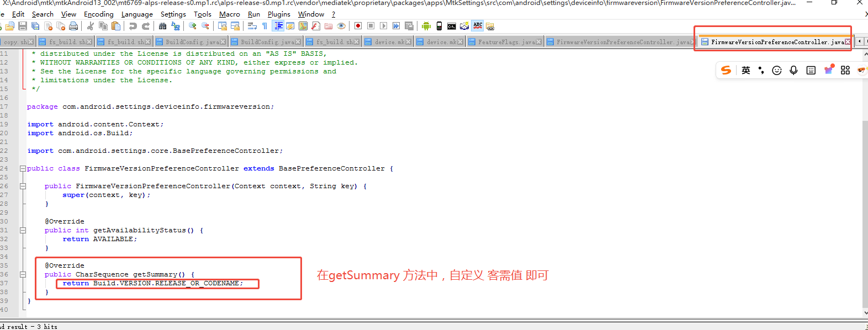Screen dimensions: 868x330
Task: Click the green Android robot icon
Action: 426,26
